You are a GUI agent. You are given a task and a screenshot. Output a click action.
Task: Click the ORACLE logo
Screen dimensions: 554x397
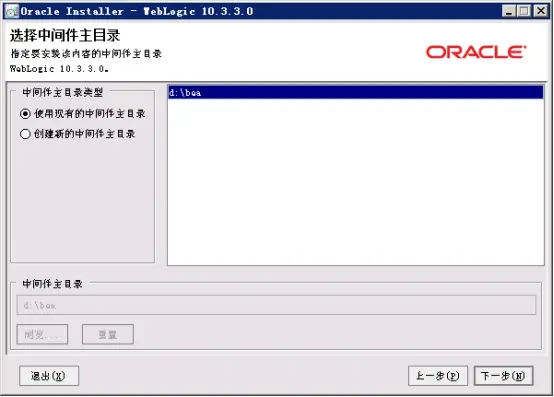476,52
